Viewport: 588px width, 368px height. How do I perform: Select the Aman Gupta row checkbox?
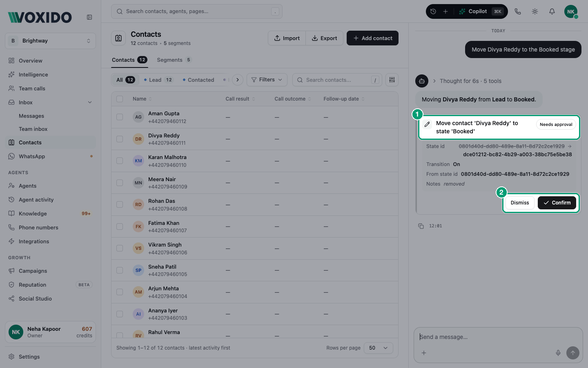click(x=120, y=117)
